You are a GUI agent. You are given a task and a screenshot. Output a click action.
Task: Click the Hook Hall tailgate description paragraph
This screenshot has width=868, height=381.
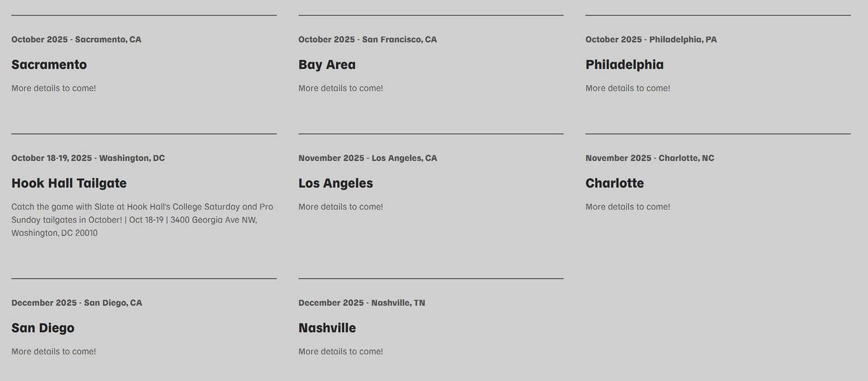pos(142,220)
